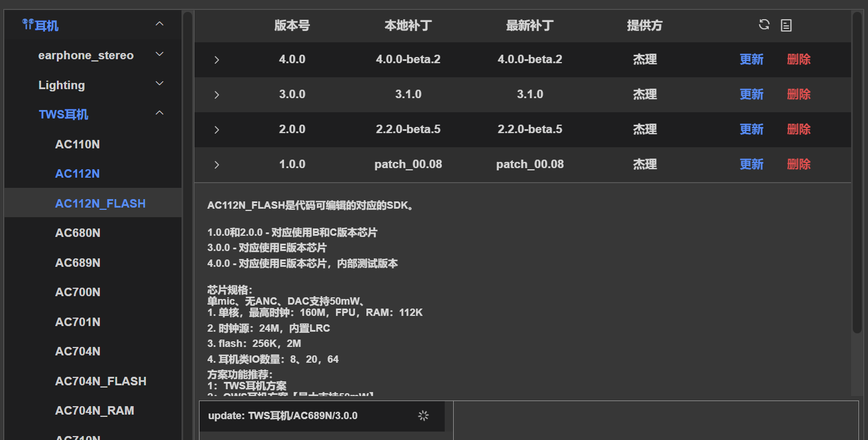Open the earphone_stereo tree label
Image resolution: width=868 pixels, height=440 pixels.
click(x=86, y=55)
